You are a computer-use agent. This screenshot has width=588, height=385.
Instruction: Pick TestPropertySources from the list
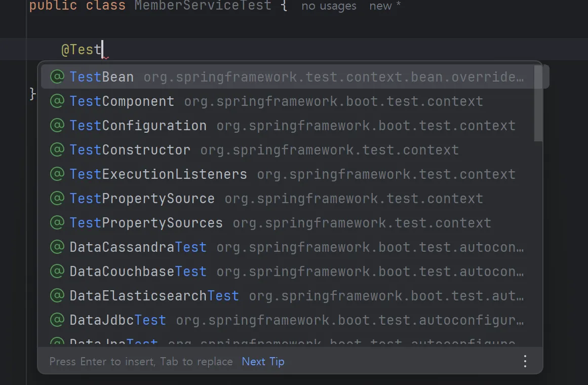288,223
